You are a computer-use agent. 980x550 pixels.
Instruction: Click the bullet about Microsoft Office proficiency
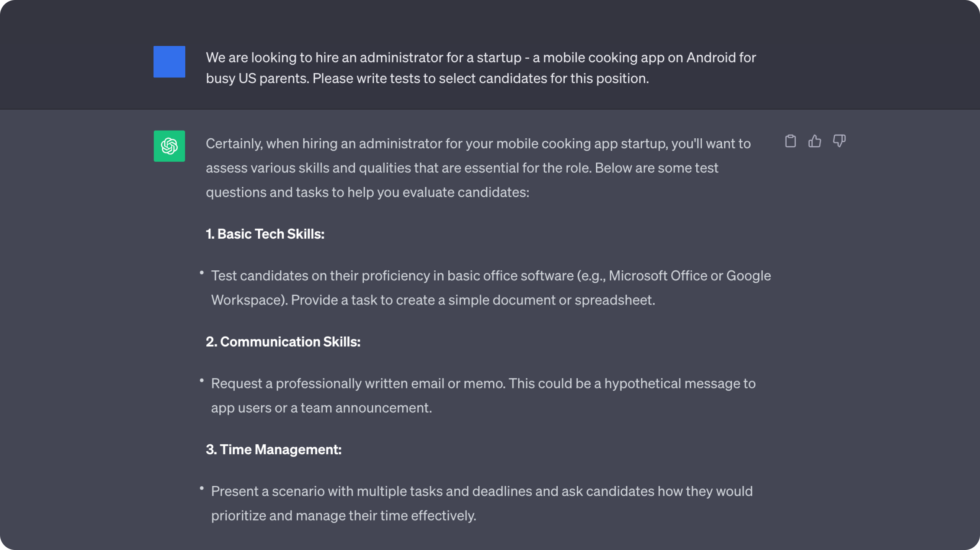[x=491, y=288]
